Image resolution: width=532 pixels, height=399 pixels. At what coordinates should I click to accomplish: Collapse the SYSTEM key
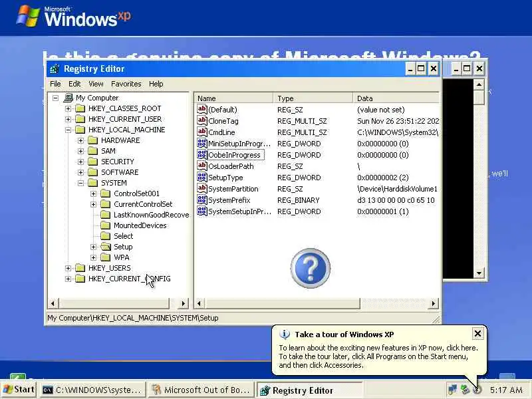[x=80, y=184]
